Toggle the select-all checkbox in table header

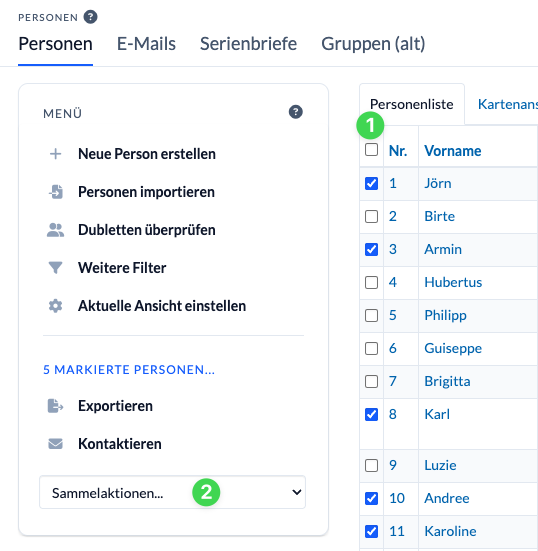click(371, 149)
